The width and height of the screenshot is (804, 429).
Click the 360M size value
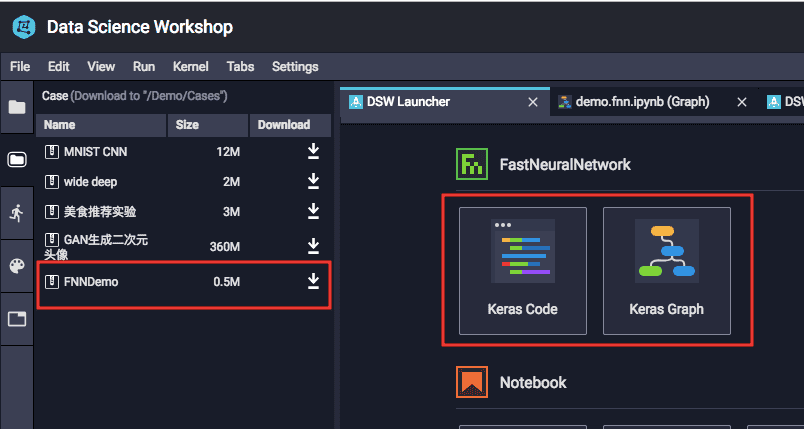225,247
